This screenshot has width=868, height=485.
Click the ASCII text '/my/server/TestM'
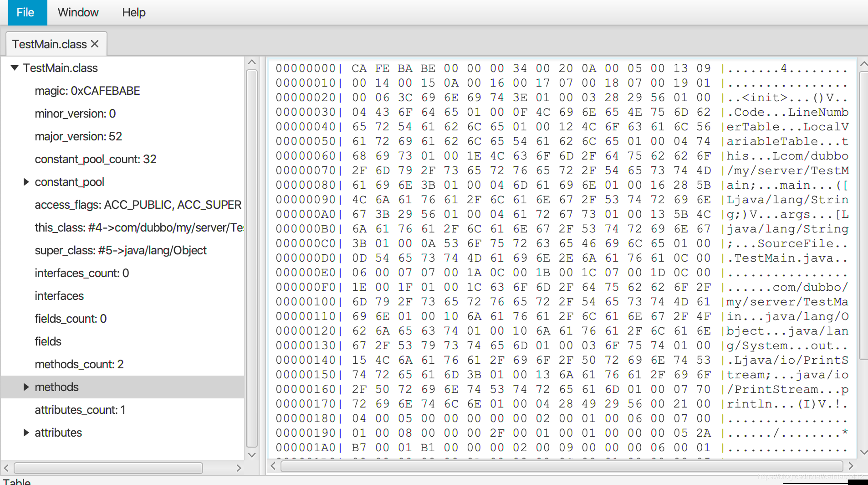point(787,170)
